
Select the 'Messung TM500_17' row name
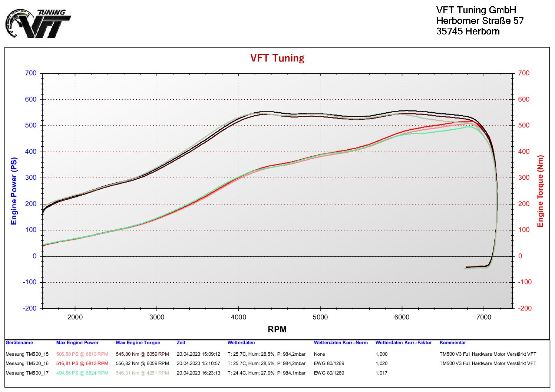coord(27,373)
